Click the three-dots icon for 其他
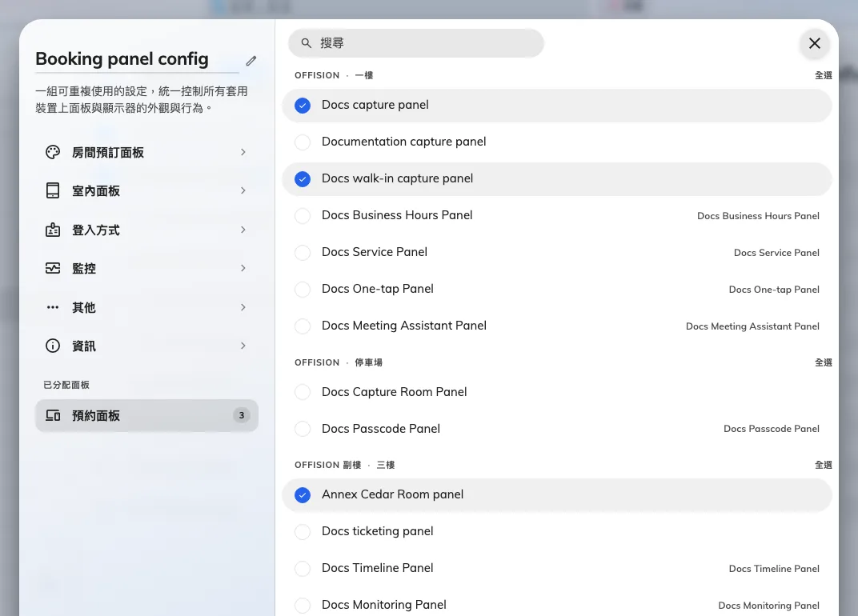Image resolution: width=858 pixels, height=616 pixels. 53,307
